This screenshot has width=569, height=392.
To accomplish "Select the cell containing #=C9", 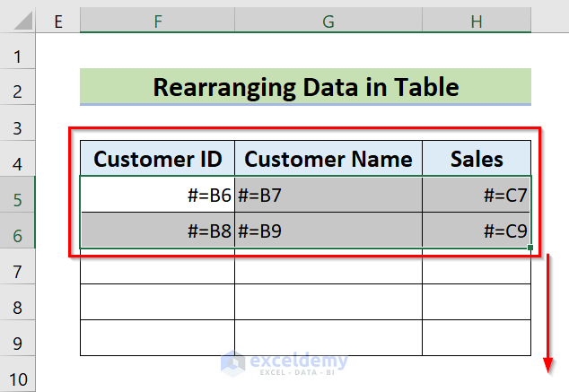I will pos(476,231).
